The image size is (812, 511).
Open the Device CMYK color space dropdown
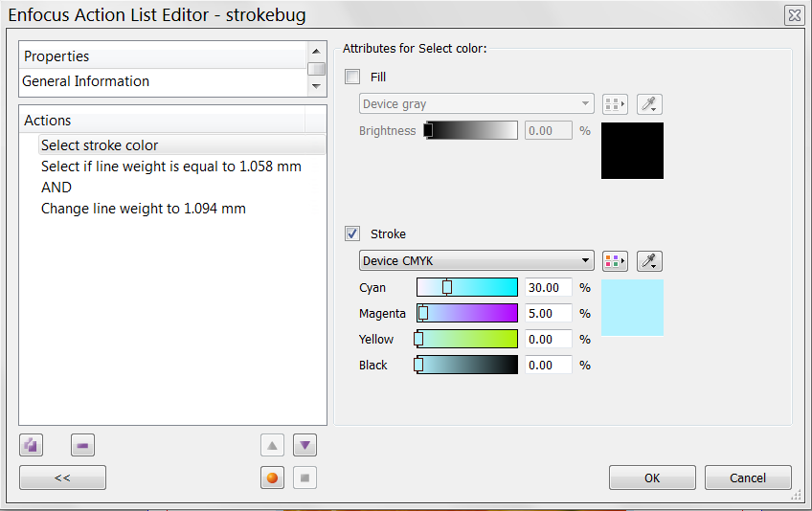(x=477, y=261)
